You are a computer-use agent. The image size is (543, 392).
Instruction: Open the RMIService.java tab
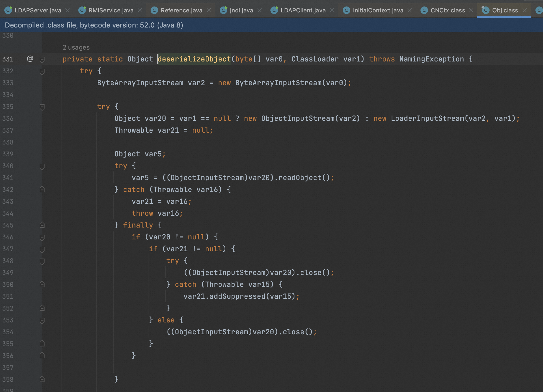pos(111,10)
